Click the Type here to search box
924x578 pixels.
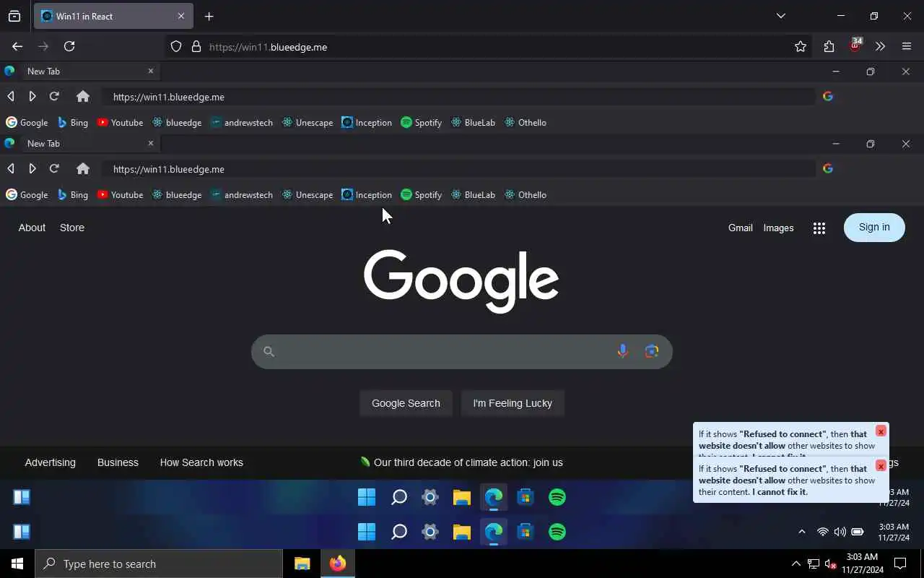159,564
